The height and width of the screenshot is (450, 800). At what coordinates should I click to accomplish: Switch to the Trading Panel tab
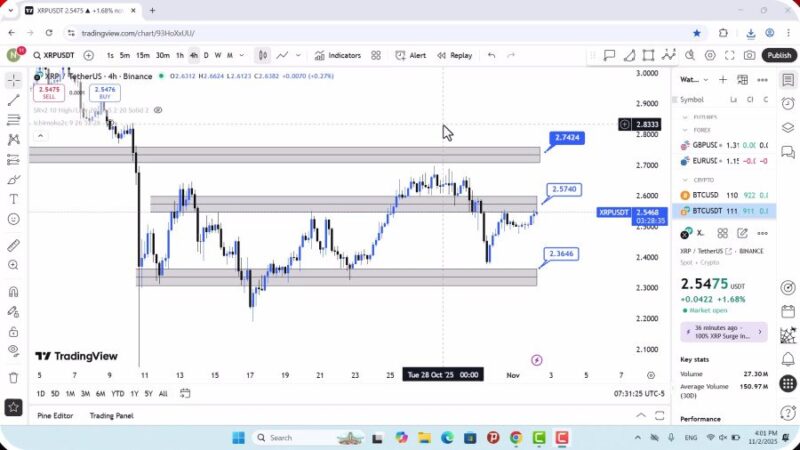point(111,415)
